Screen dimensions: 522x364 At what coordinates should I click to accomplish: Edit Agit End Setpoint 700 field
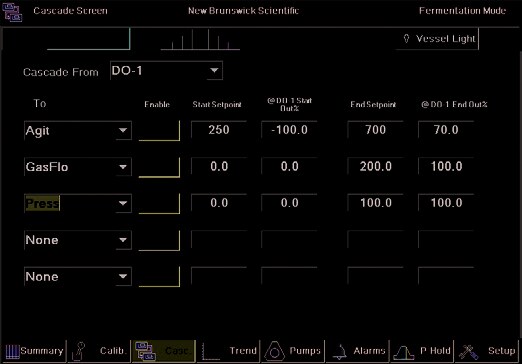375,130
